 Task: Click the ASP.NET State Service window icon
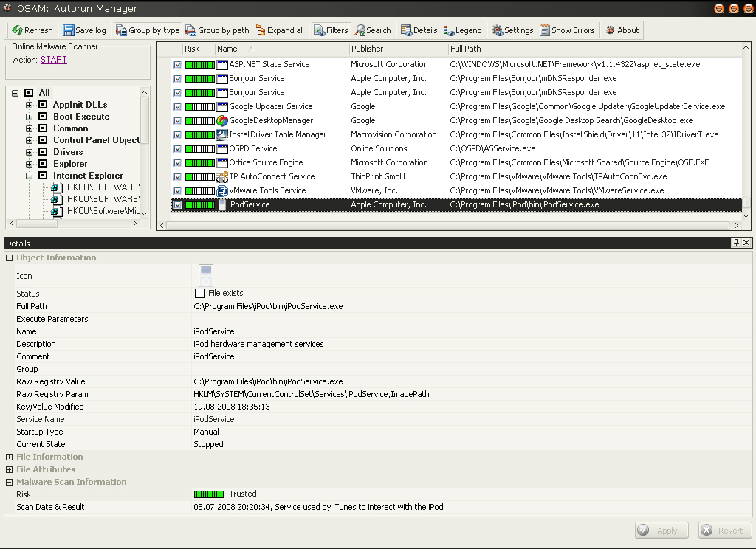(x=221, y=65)
